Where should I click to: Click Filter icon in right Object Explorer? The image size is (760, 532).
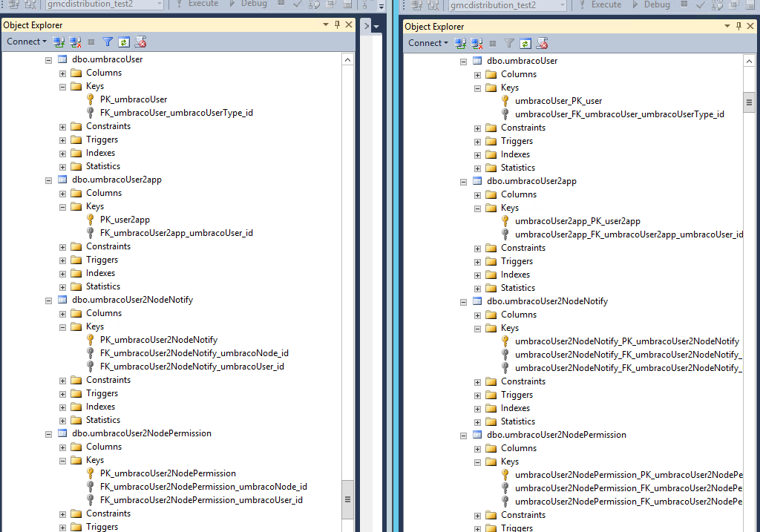(509, 44)
